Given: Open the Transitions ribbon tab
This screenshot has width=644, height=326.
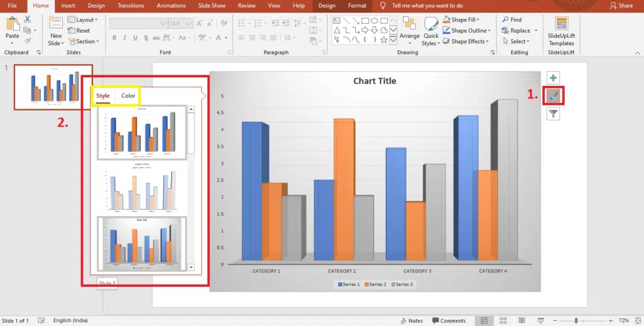Looking at the screenshot, I should 130,6.
